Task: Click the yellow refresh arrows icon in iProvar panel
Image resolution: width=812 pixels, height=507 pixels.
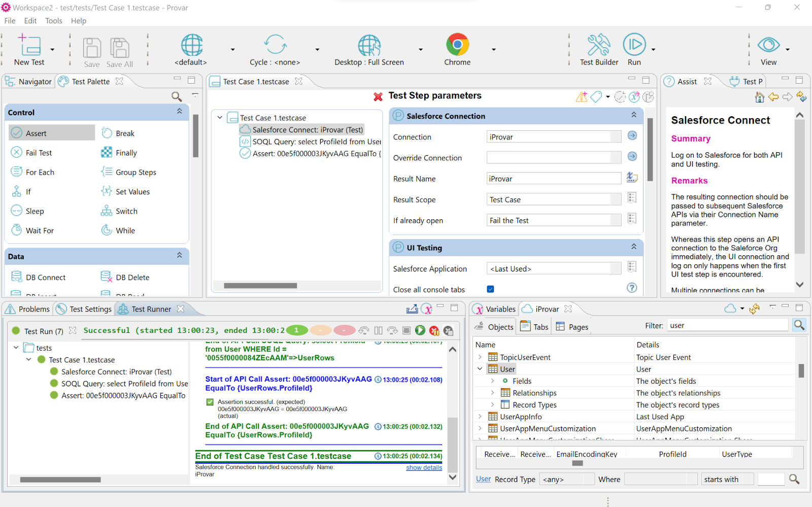Action: 755,309
